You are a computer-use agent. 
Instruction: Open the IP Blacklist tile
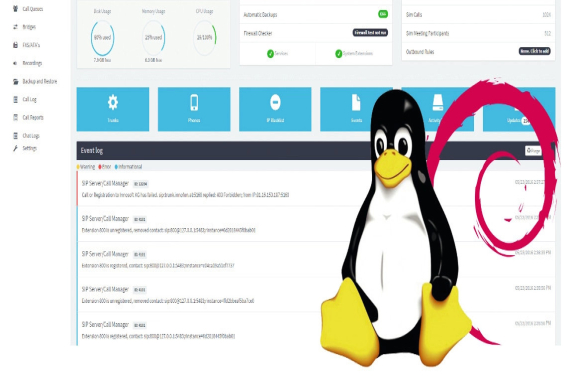pos(275,109)
